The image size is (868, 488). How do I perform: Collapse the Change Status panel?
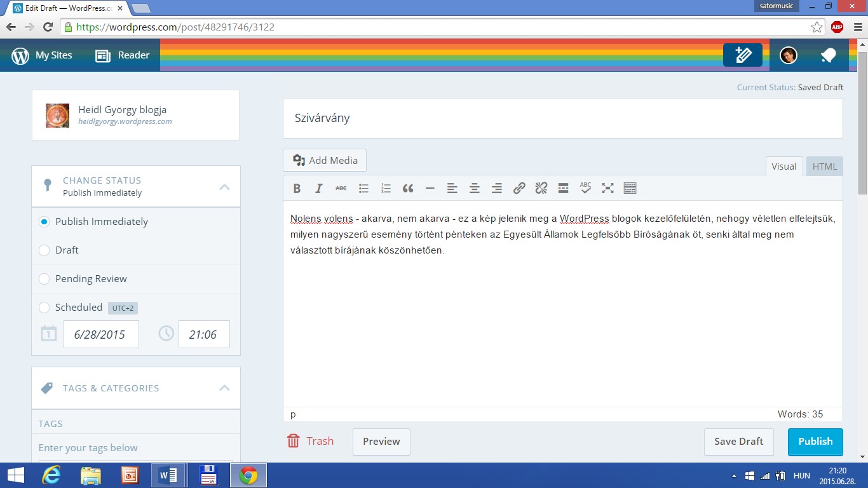pyautogui.click(x=224, y=187)
